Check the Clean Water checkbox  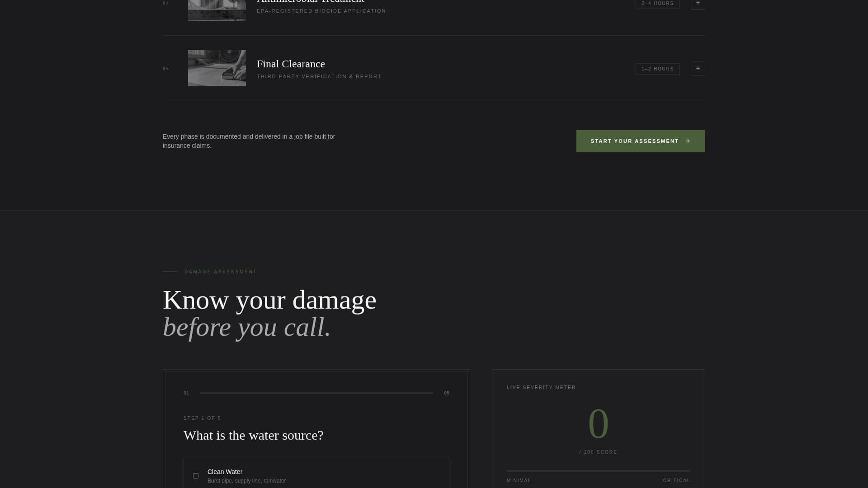[x=196, y=476]
